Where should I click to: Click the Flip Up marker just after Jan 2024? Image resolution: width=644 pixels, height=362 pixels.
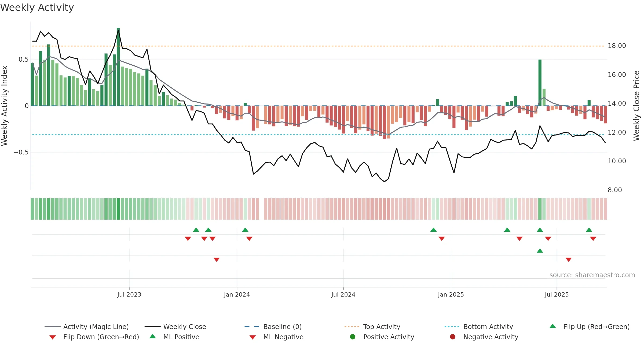[x=245, y=230]
